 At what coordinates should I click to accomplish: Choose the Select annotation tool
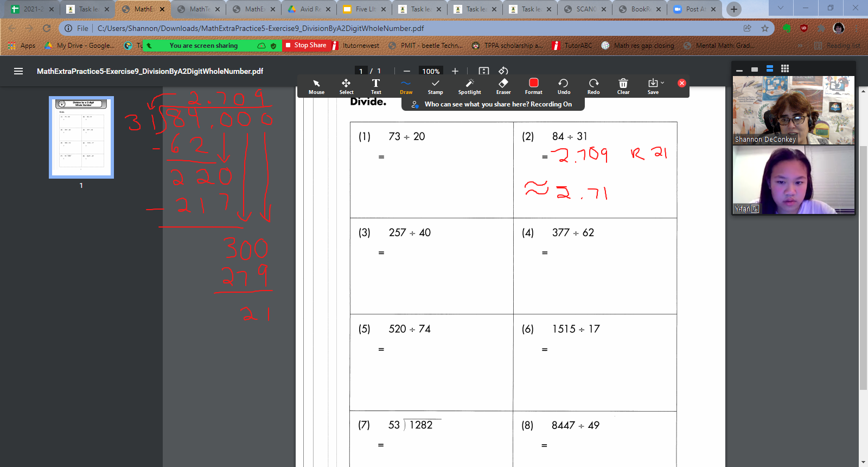pos(346,86)
